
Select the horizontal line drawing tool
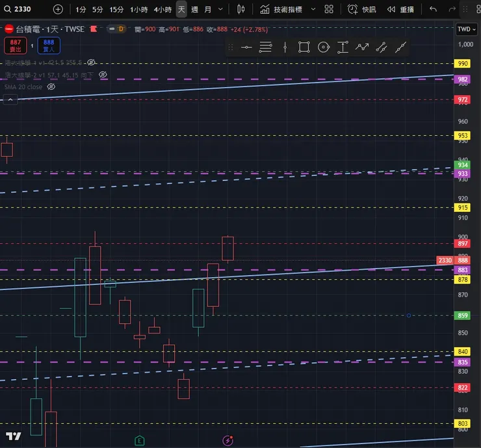point(246,47)
